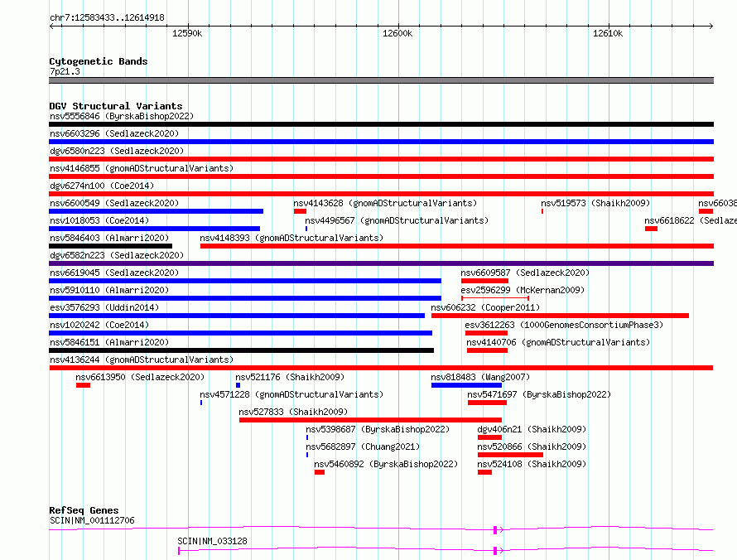
Task: Click nsv4146855 (gnomADStructuralVariants) label
Action: [142, 168]
